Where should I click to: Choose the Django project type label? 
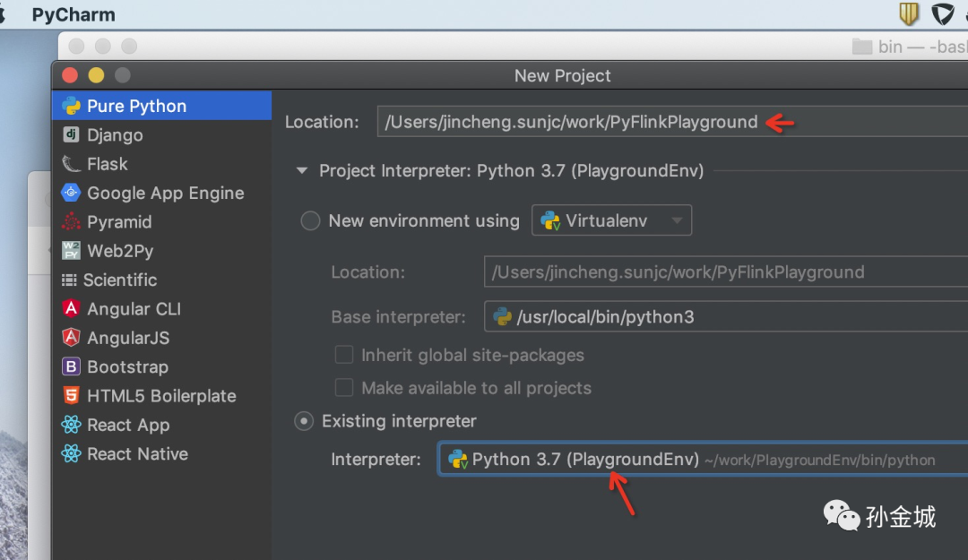115,135
